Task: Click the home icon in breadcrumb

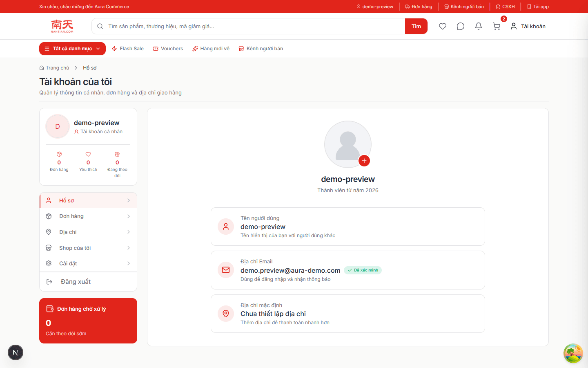Action: (x=42, y=68)
